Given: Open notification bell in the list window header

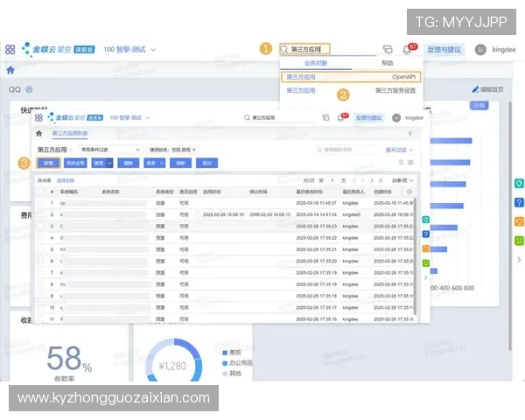Looking at the screenshot, I should pos(340,118).
